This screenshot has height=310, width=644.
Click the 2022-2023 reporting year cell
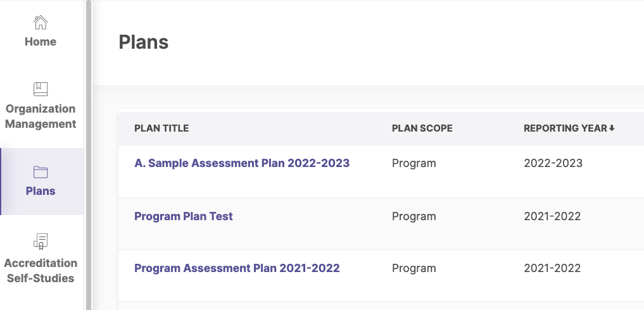(x=553, y=163)
